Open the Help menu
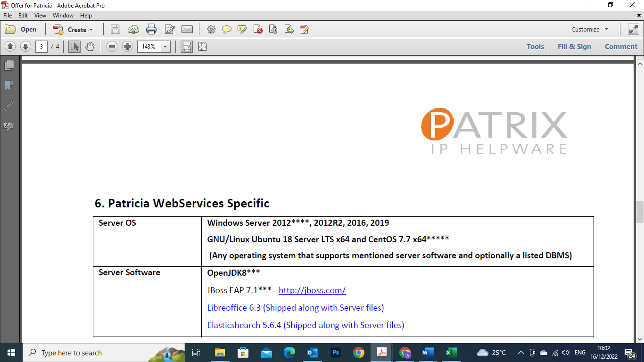Viewport: 644px width, 362px height. [86, 16]
